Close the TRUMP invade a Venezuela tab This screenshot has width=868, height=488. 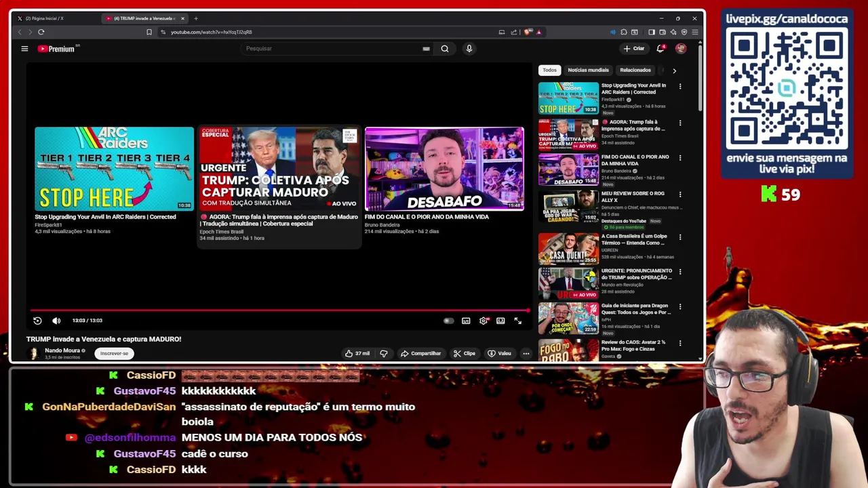coord(182,18)
